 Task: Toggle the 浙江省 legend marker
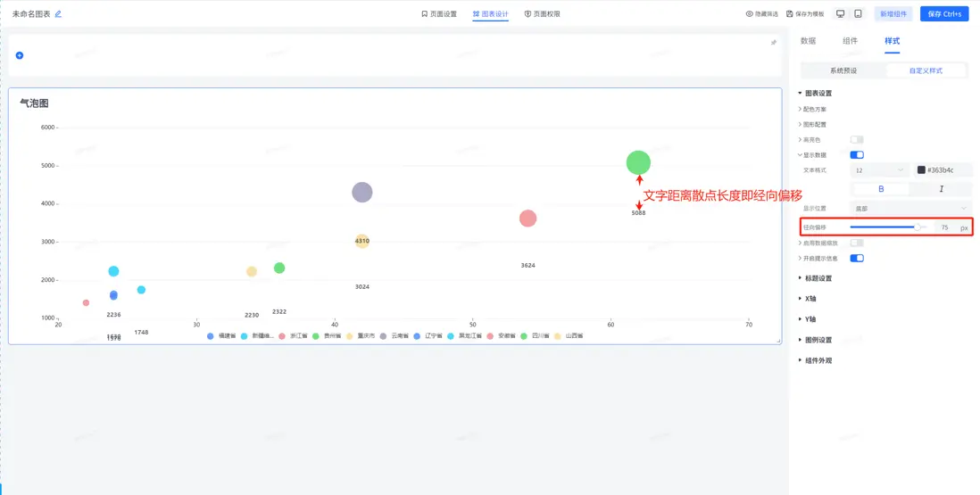click(x=282, y=336)
